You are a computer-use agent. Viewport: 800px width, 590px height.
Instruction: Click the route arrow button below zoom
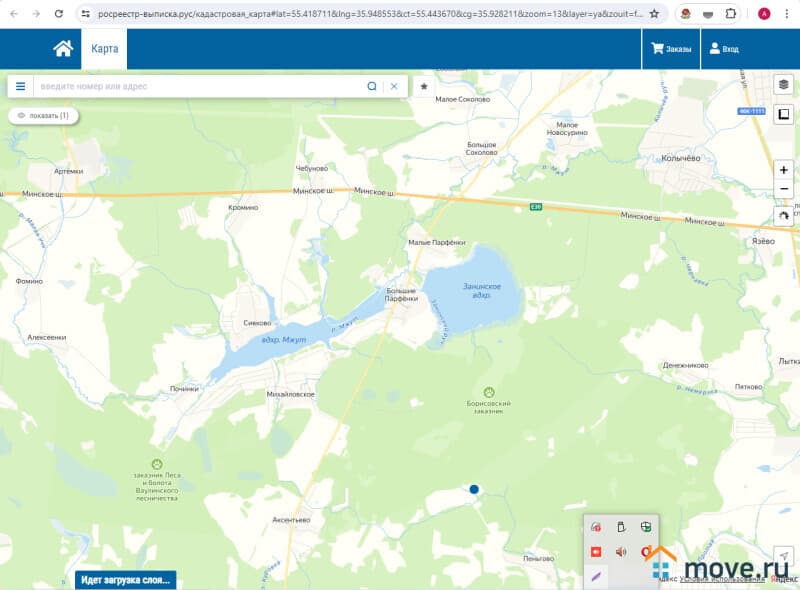coord(784,214)
